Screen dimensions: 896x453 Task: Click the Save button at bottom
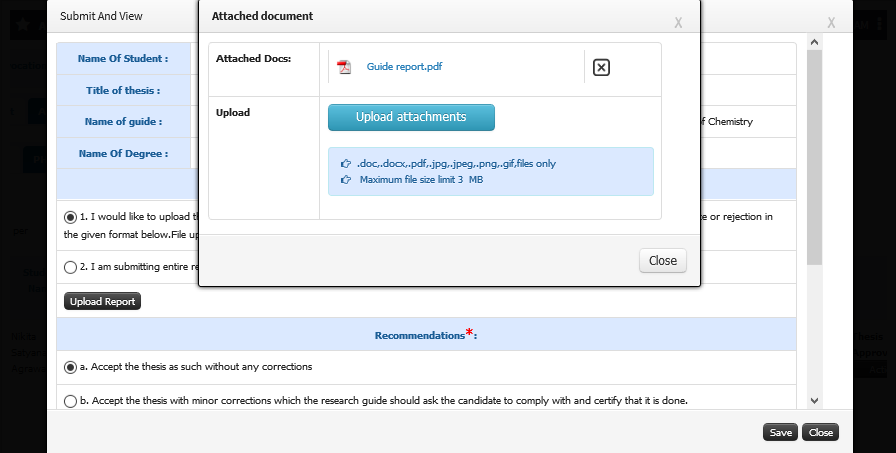click(781, 432)
